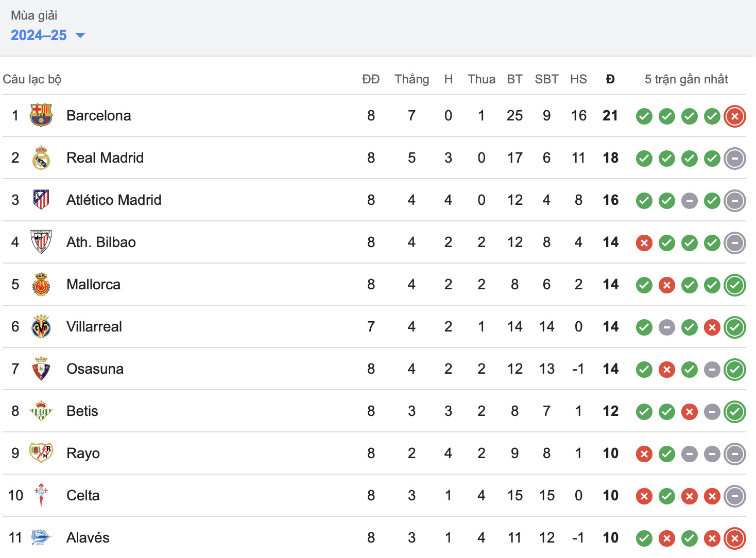The image size is (756, 558).
Task: Click the Barcelona club crest
Action: 41,115
